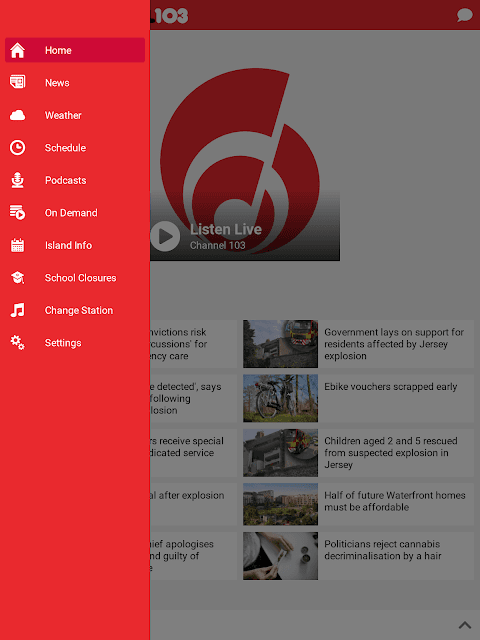
Task: Tap the School Closures graduation cap icon
Action: pos(18,278)
